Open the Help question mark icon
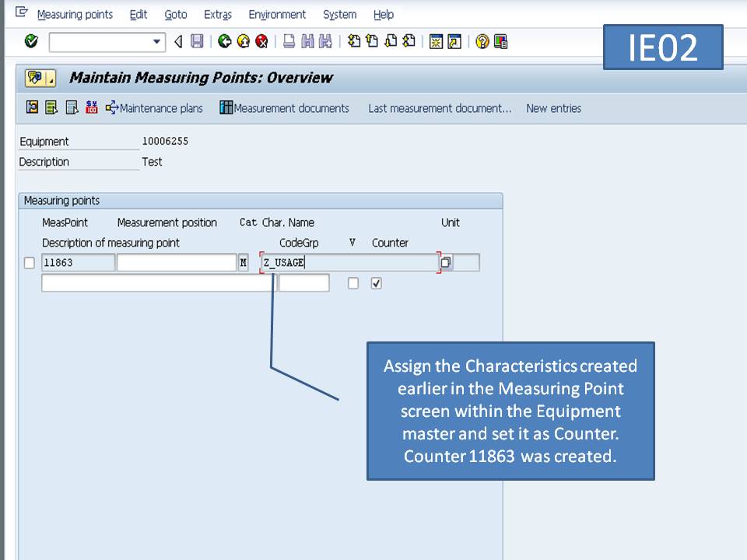This screenshot has height=560, width=747. pyautogui.click(x=482, y=41)
